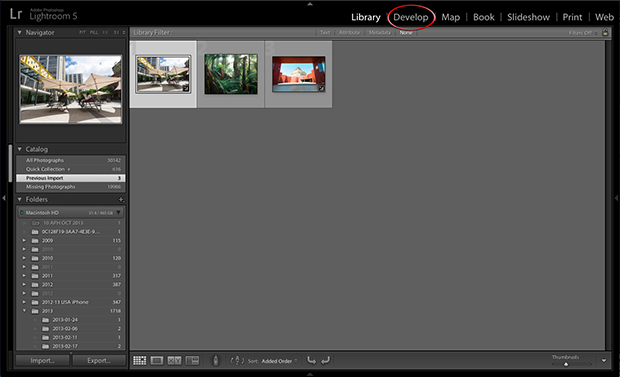Toggle sort direction a-z icon

pos(237,360)
